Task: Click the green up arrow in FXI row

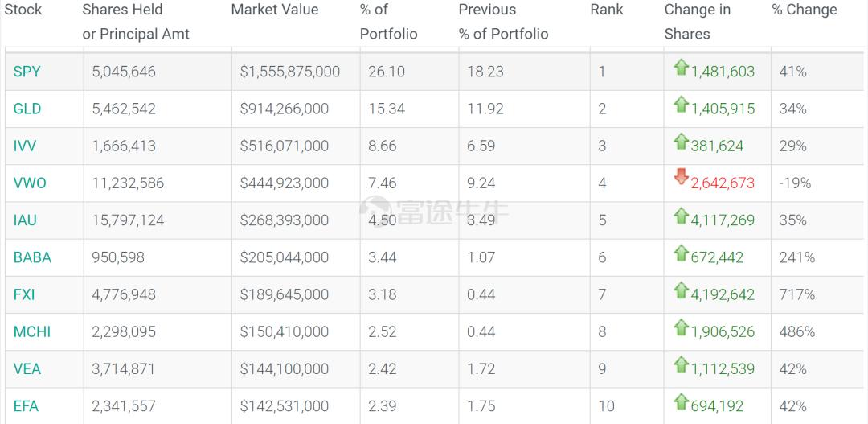Action: [x=682, y=290]
